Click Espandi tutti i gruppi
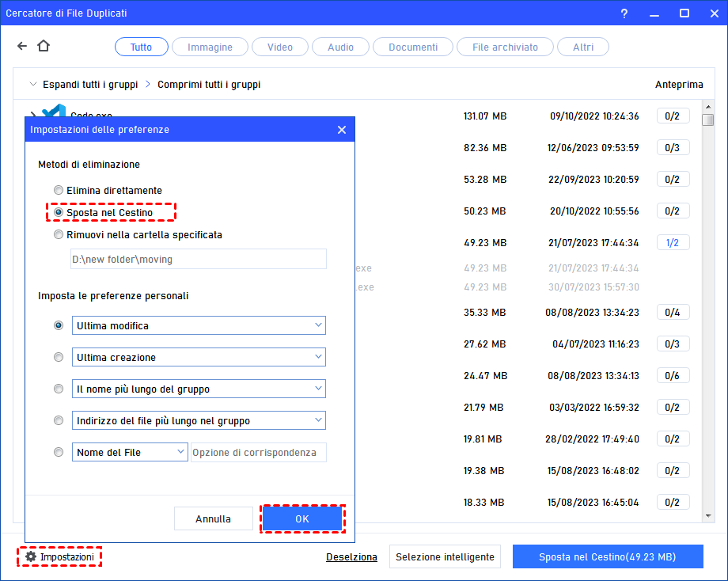The height and width of the screenshot is (581, 728). (89, 84)
